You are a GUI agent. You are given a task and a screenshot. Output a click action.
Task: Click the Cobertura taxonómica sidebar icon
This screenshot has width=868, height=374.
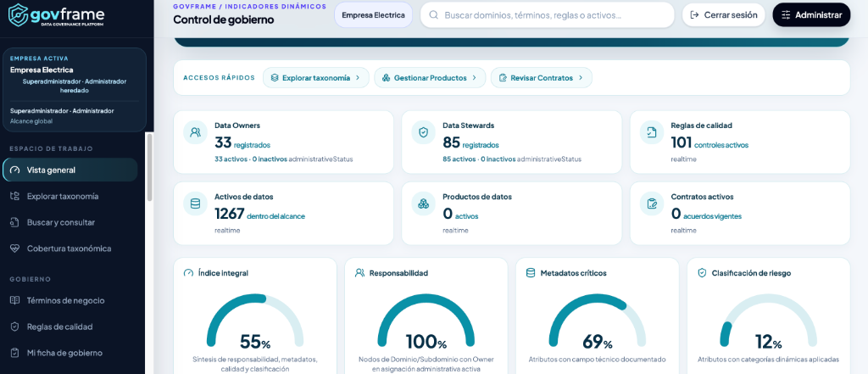pos(15,248)
